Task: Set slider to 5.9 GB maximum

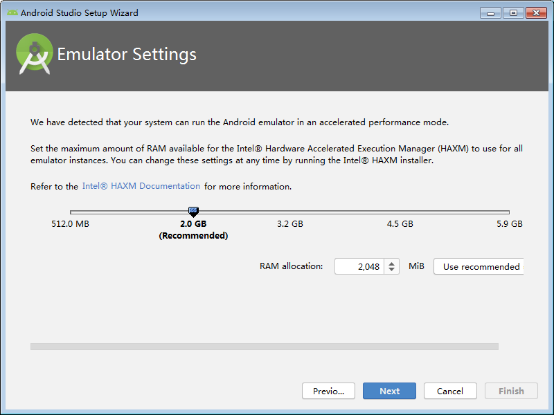Action: (509, 212)
